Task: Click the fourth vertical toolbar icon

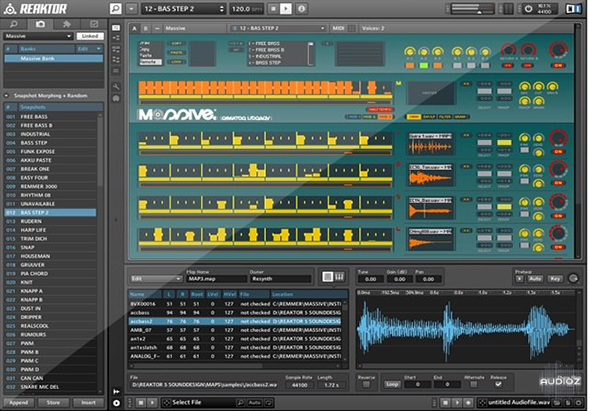Action: point(116,59)
